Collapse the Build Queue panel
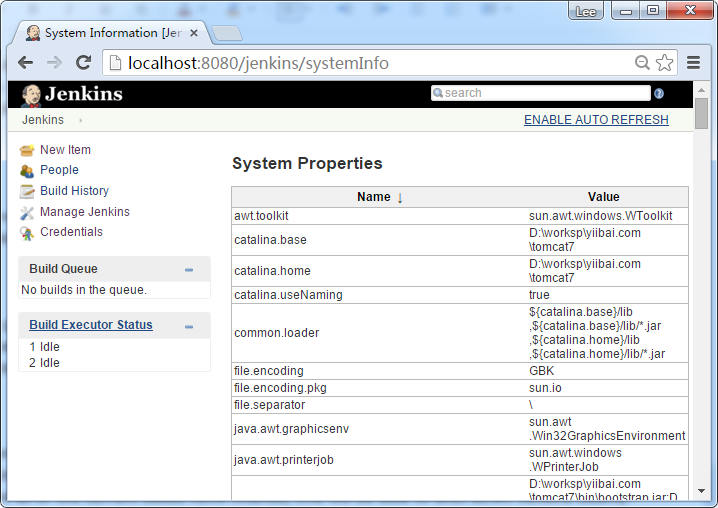This screenshot has width=718, height=508. (189, 270)
